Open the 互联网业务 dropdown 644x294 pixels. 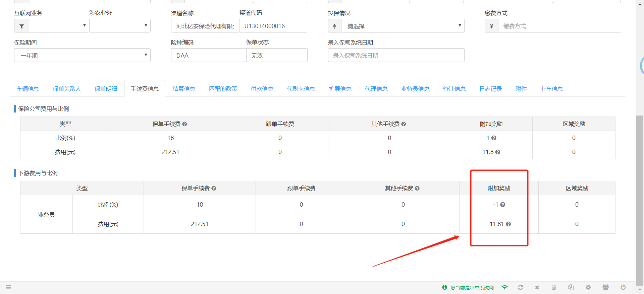coord(59,26)
